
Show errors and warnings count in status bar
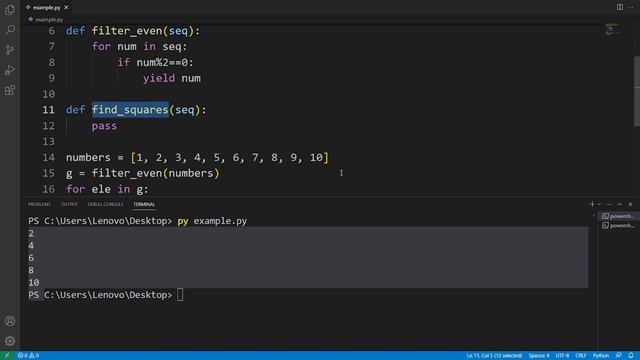(28, 356)
